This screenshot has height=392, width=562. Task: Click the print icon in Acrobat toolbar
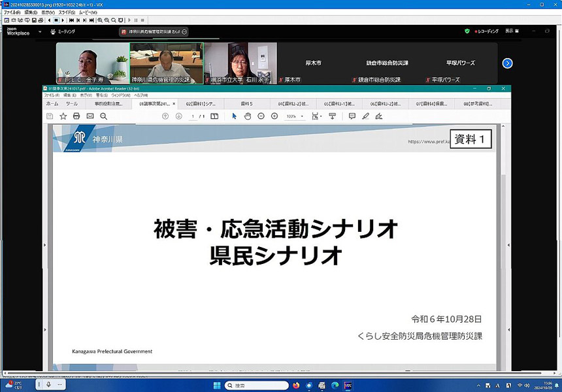(x=76, y=116)
